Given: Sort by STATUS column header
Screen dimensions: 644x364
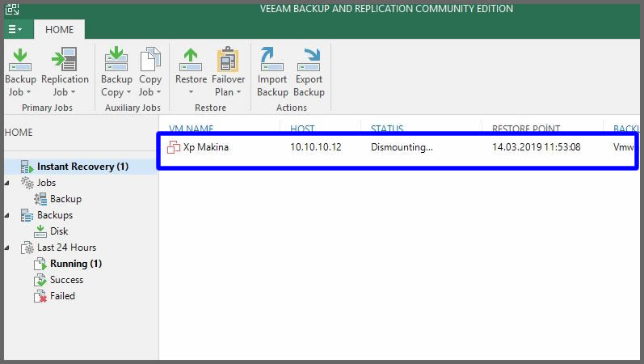Looking at the screenshot, I should (x=387, y=129).
